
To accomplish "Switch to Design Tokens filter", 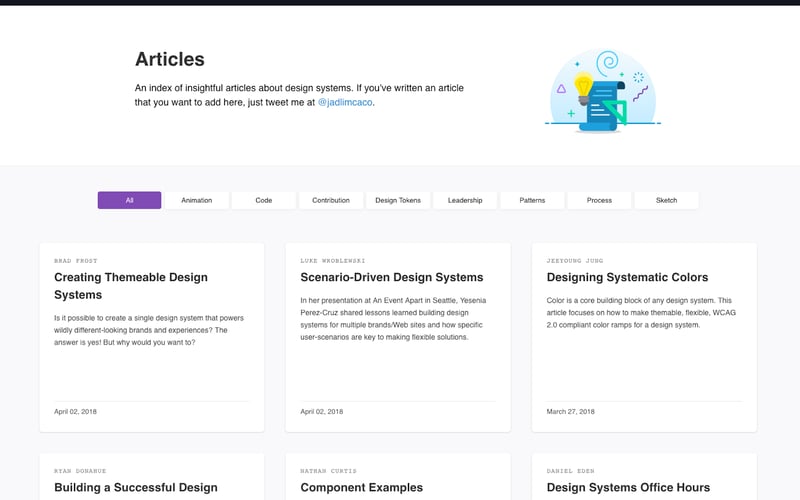I will coord(398,200).
